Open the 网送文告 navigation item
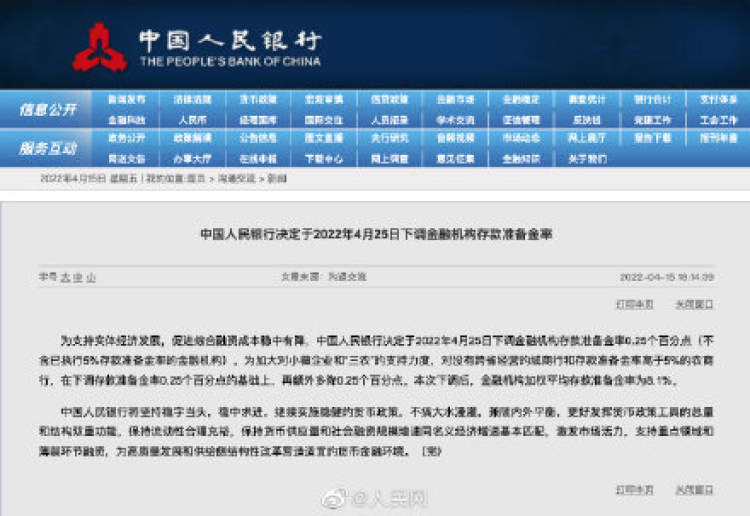 pyautogui.click(x=126, y=159)
